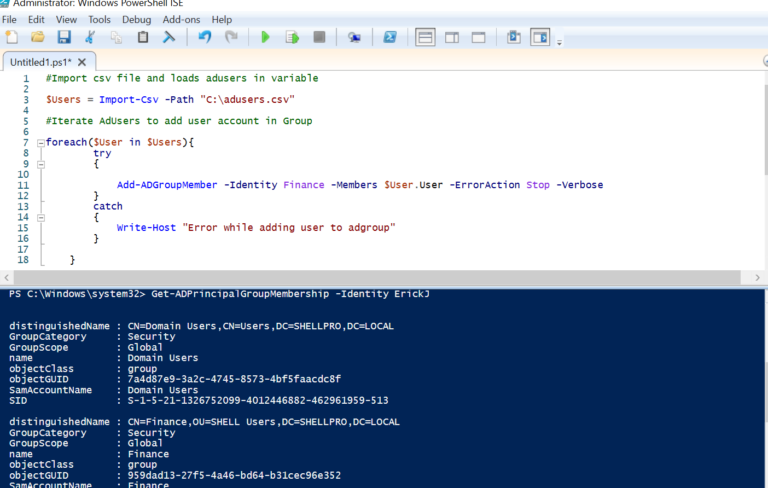Toggle the Show Command Add-on icon
This screenshot has height=488, width=768.
click(540, 37)
